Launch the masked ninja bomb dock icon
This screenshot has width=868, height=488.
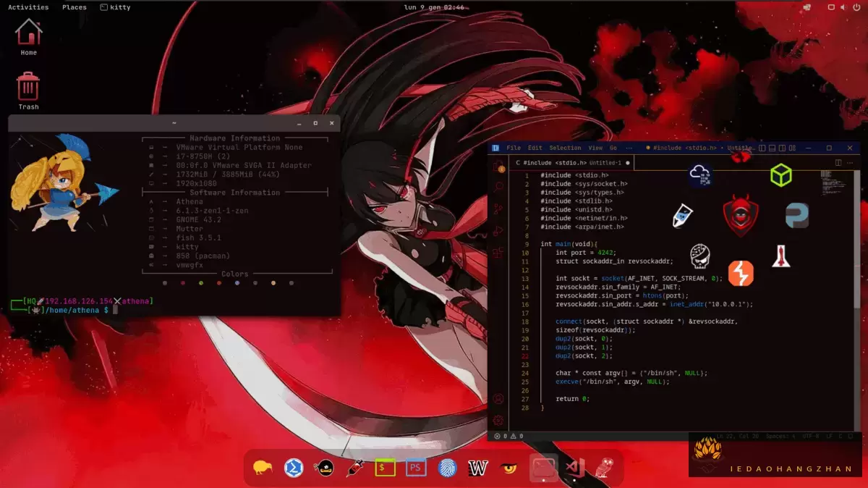click(x=324, y=468)
